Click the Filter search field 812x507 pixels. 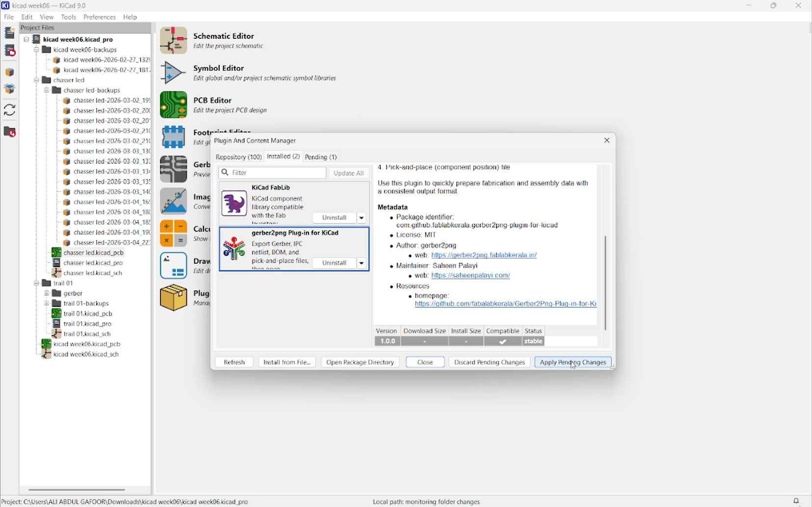(272, 173)
